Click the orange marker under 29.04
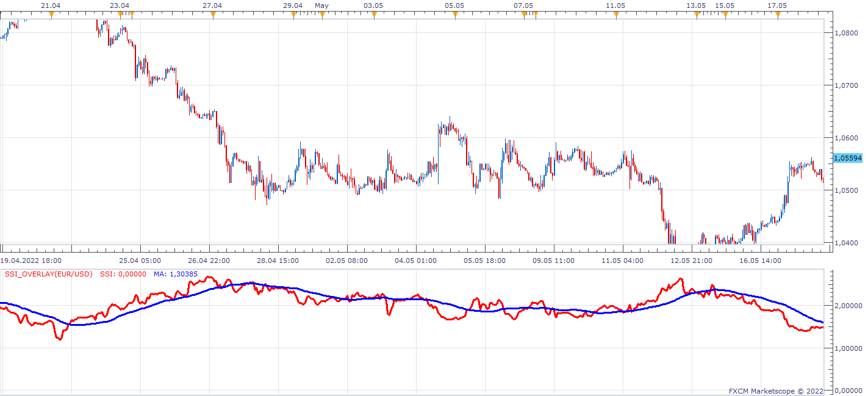 293,15
